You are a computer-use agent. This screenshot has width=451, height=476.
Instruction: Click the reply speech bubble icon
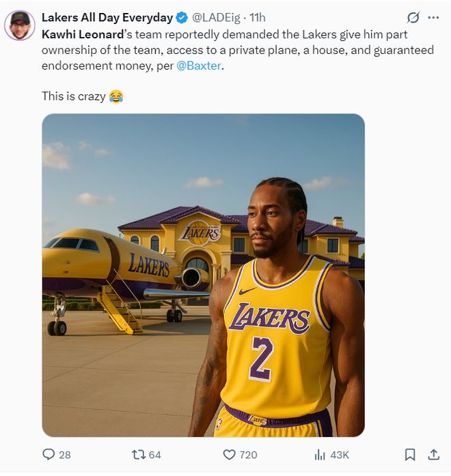tap(49, 454)
